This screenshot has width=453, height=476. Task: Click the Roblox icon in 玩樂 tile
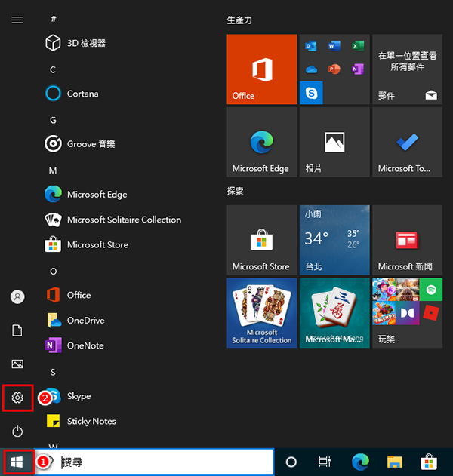pos(431,313)
